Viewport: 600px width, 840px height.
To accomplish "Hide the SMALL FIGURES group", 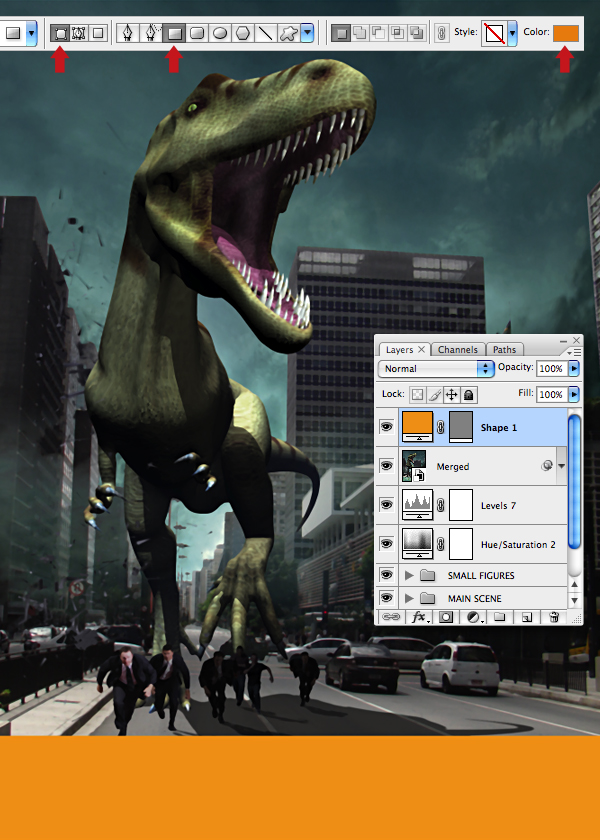I will point(386,575).
